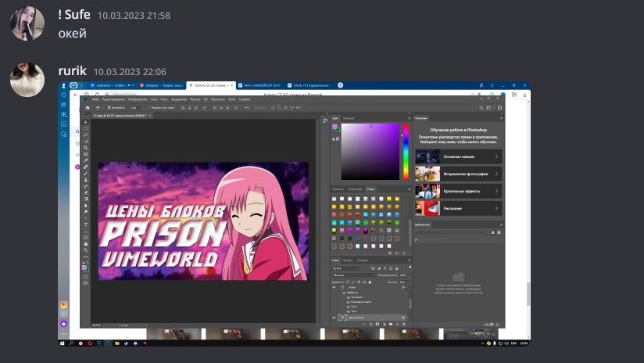Toggle visibility of the bottom text layer
This screenshot has height=363, width=644.
click(334, 318)
